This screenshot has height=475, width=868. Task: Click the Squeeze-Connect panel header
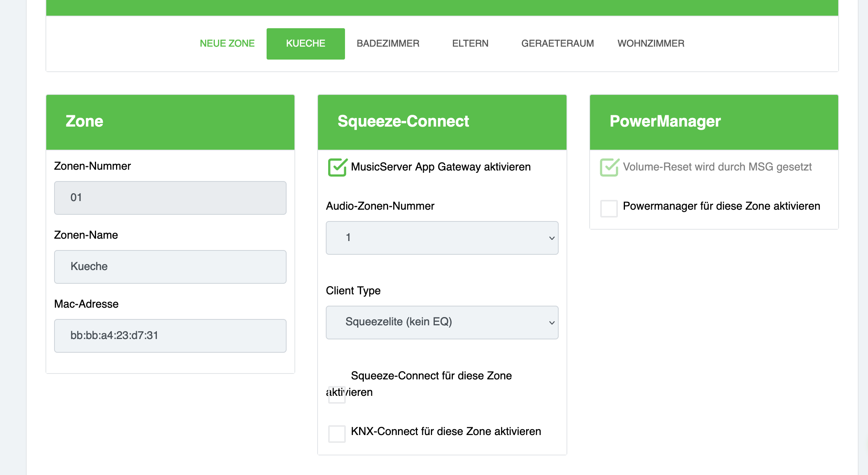click(x=442, y=122)
